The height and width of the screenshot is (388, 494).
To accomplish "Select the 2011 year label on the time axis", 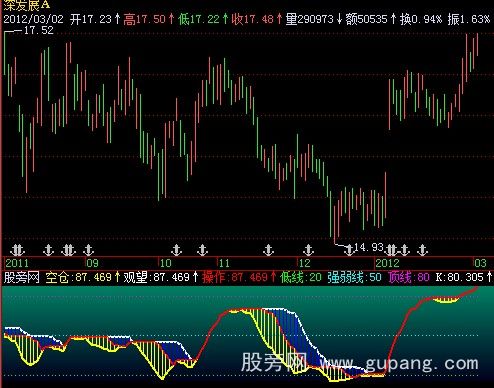I will pos(17,263).
